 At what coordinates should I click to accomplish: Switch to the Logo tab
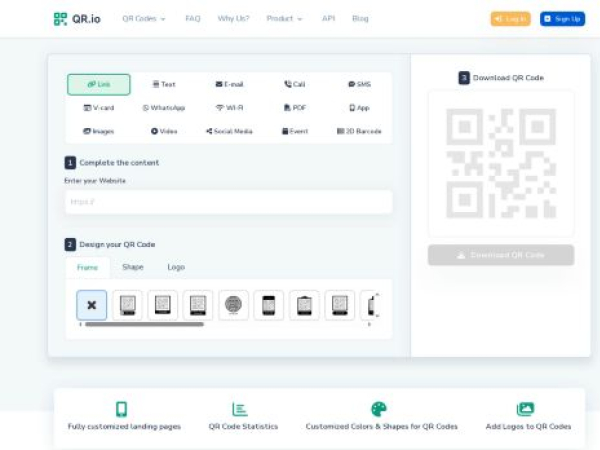(x=176, y=267)
